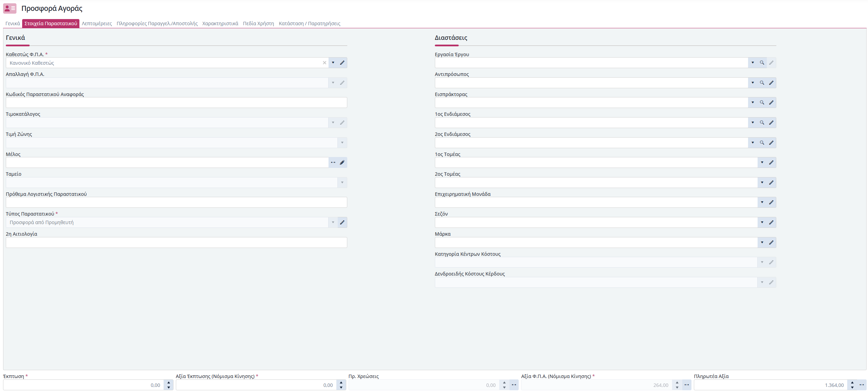
Task: Clear the Κανονικό Καθεστώς value with X
Action: pos(324,63)
